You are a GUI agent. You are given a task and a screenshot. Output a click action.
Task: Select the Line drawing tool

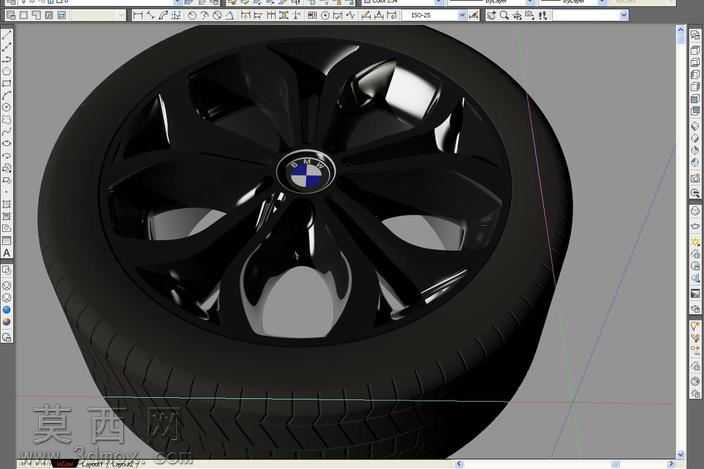pyautogui.click(x=7, y=36)
